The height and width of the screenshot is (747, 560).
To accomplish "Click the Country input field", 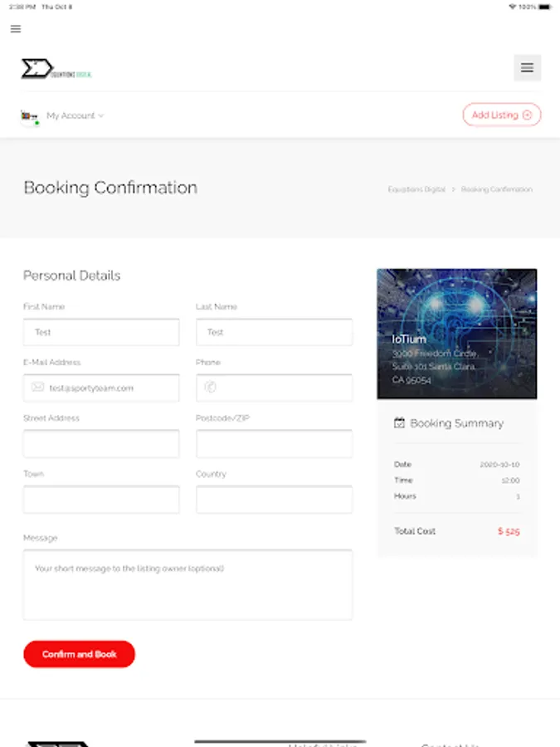I will [x=274, y=500].
